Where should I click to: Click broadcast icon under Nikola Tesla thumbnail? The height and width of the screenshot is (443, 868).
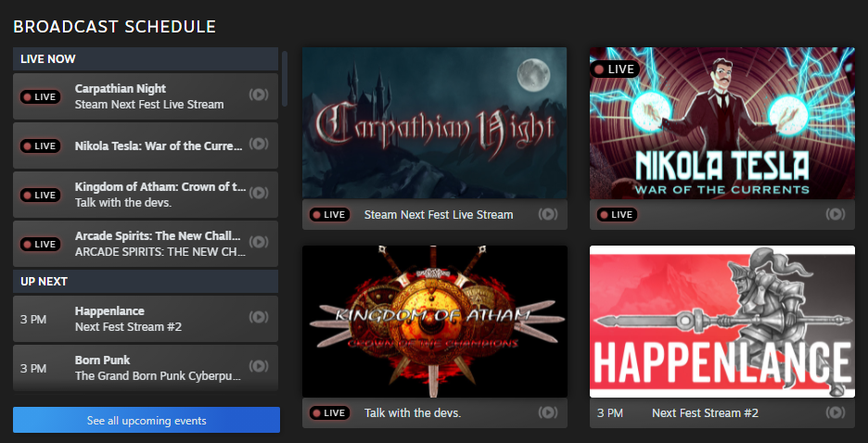[836, 214]
